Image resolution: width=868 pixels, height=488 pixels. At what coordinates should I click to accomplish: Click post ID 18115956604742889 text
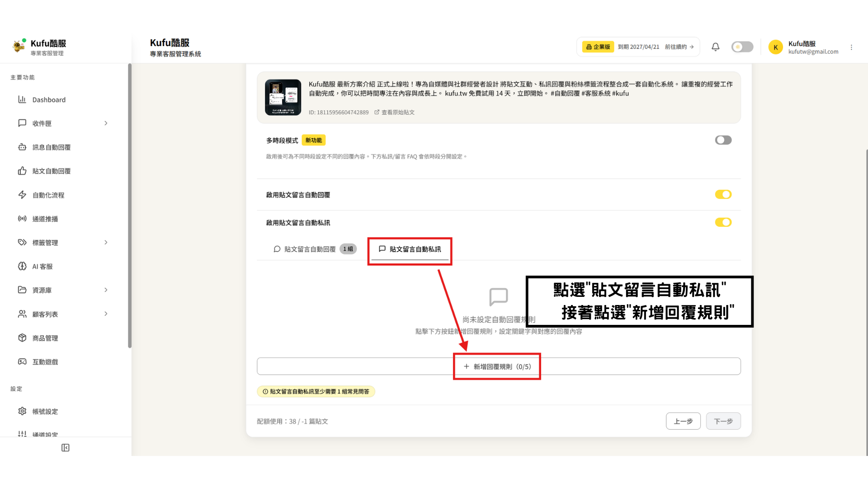339,113
